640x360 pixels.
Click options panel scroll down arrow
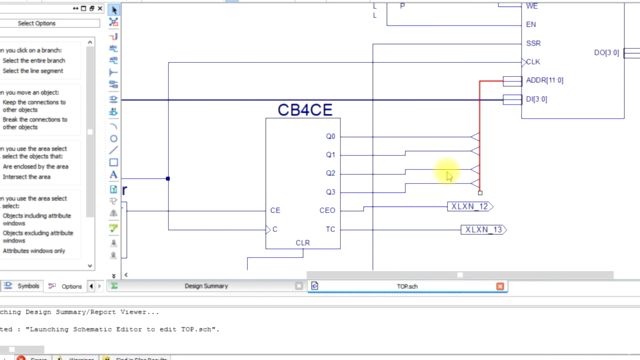[90, 266]
